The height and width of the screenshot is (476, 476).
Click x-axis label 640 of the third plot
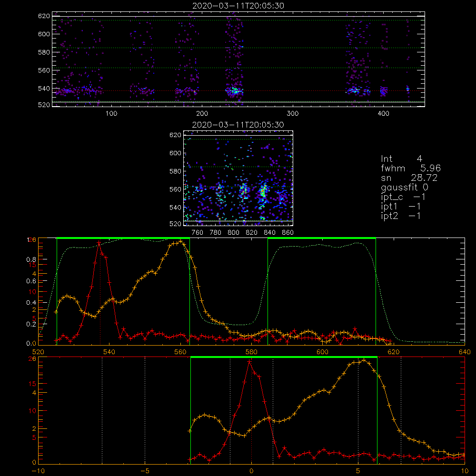click(465, 352)
